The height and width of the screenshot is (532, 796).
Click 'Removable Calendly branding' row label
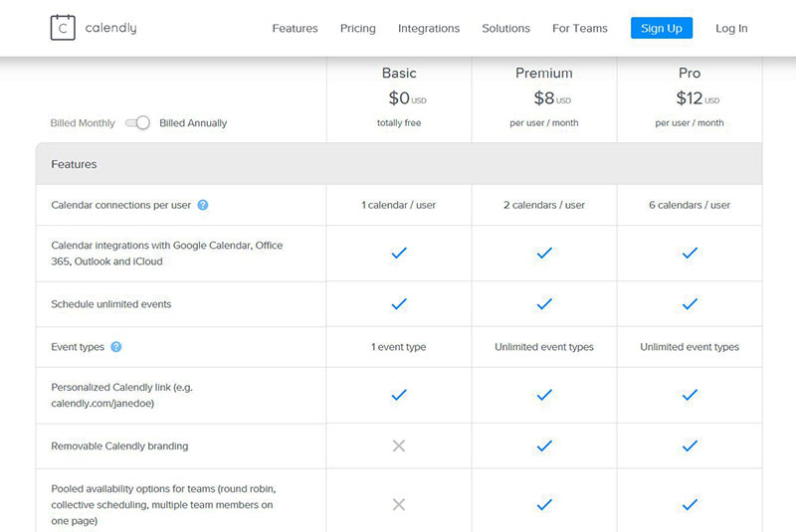click(119, 446)
